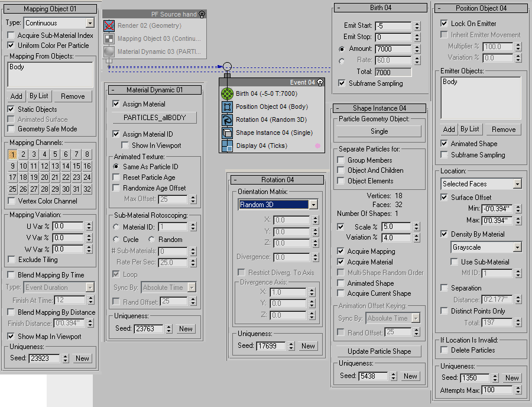Click the Single particle geometry button

coord(379,131)
